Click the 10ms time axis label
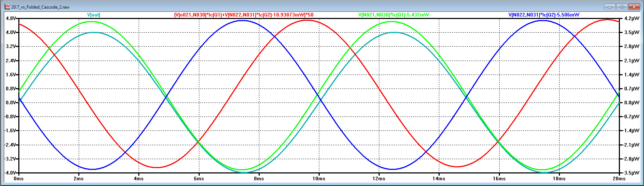Screen dimensions: 644x186 pos(319,178)
